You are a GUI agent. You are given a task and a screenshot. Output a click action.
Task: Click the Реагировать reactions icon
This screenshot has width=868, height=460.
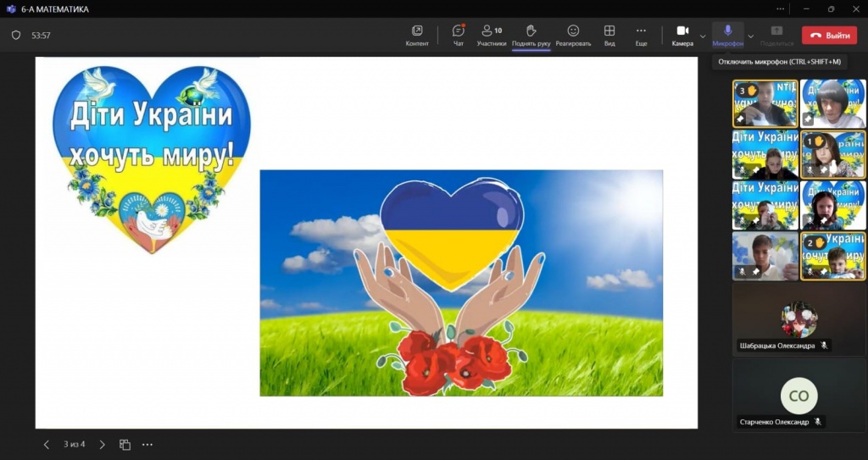[573, 35]
